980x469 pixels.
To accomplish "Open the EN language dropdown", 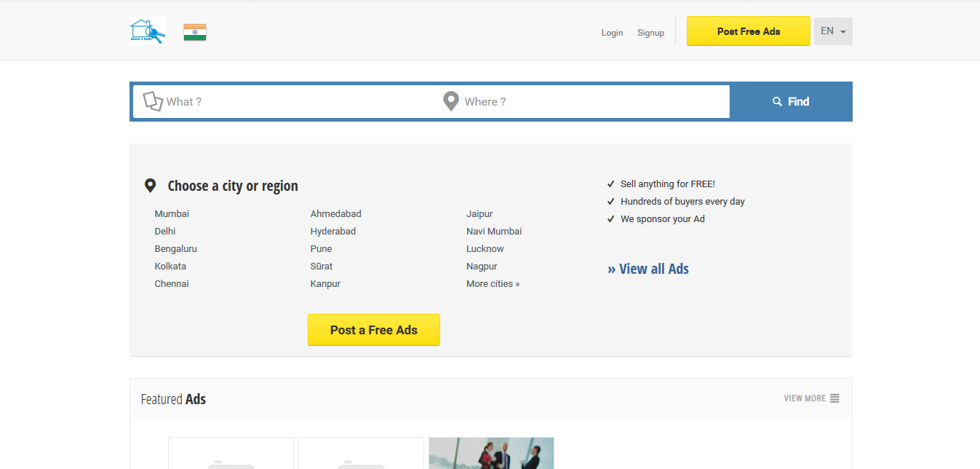I will pos(832,31).
